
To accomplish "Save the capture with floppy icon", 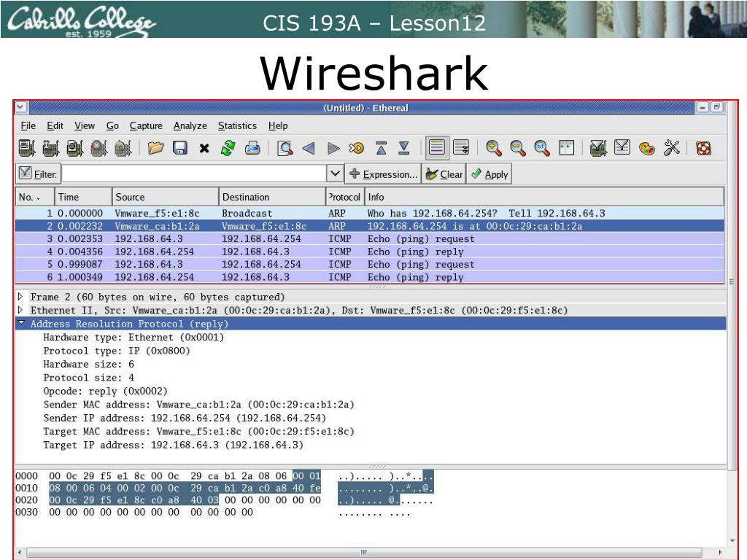I will pos(179,148).
